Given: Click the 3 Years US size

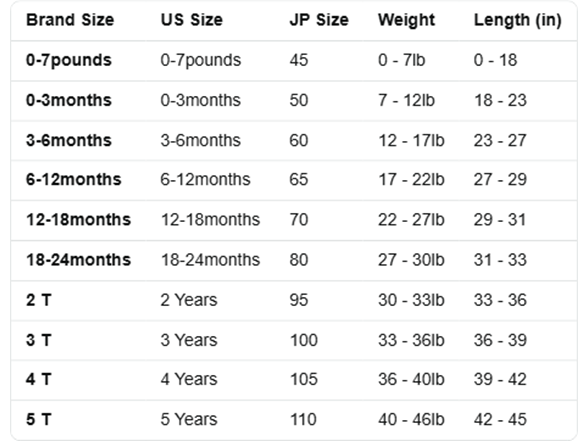Looking at the screenshot, I should coord(189,340).
